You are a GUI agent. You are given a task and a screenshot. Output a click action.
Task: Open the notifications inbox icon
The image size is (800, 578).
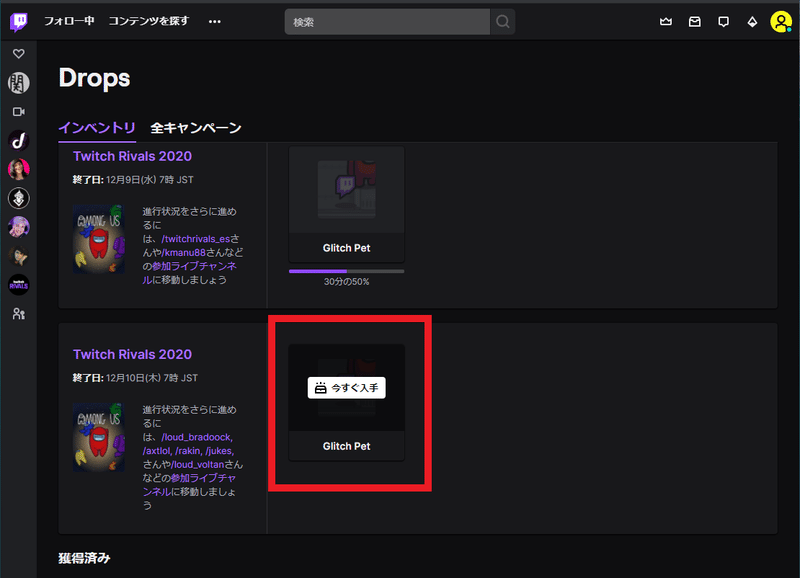694,21
